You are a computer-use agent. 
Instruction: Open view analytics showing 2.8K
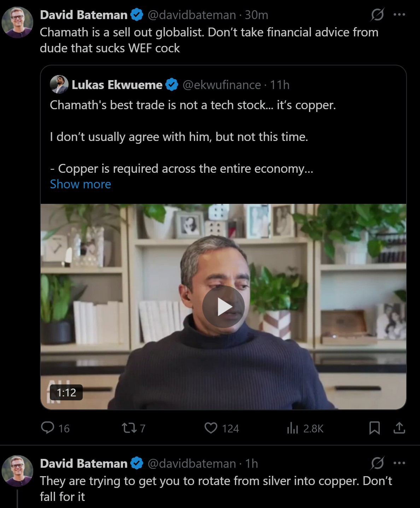pyautogui.click(x=292, y=428)
